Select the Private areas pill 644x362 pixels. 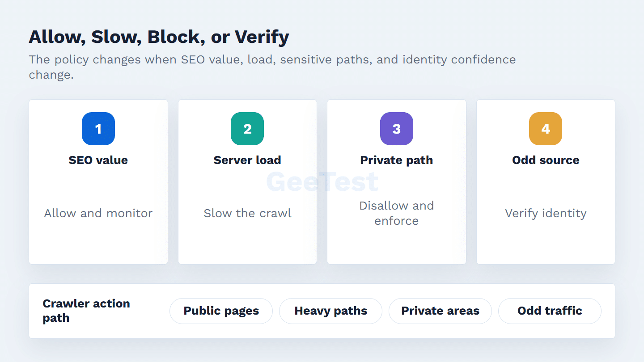click(440, 311)
